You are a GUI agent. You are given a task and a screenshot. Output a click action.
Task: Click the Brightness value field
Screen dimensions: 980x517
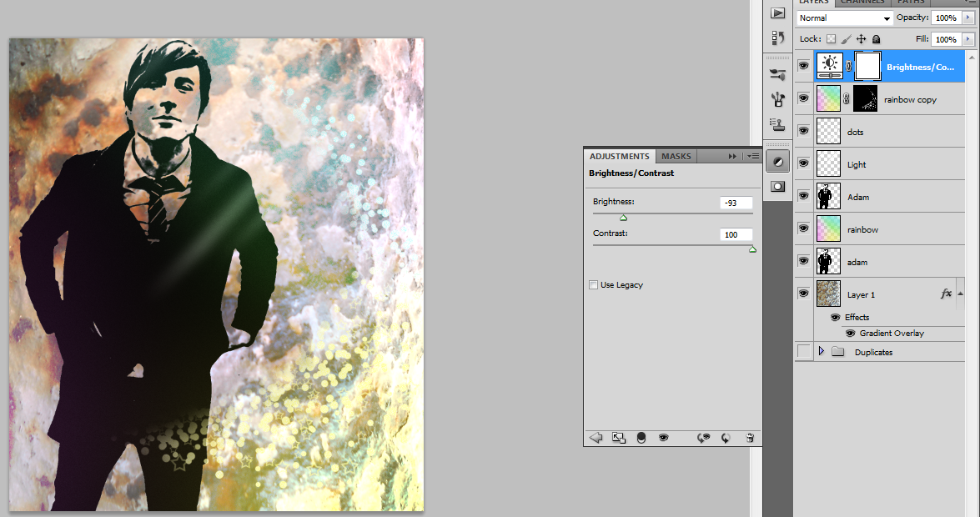tap(736, 203)
